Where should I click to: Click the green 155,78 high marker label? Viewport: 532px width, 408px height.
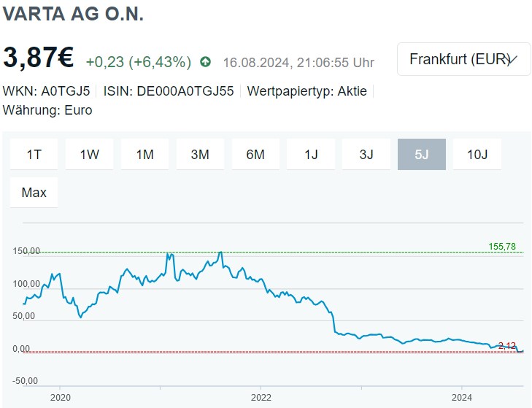[502, 247]
